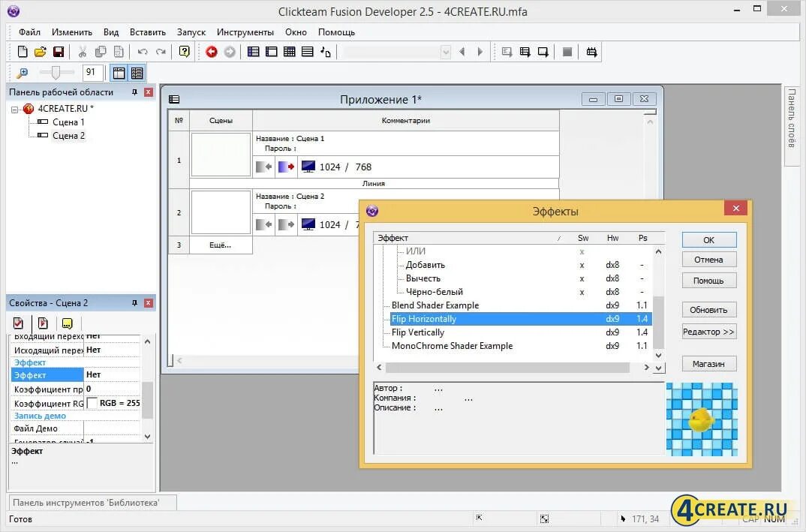Viewport: 806px width, 532px height.
Task: Click fade-out transition icon for Сцена 1
Action: (287, 167)
